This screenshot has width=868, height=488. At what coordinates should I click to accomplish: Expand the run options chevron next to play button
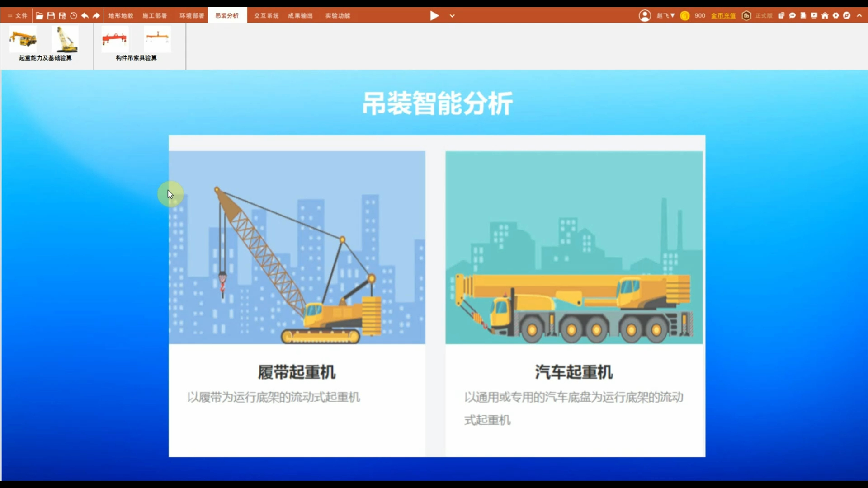(x=452, y=16)
